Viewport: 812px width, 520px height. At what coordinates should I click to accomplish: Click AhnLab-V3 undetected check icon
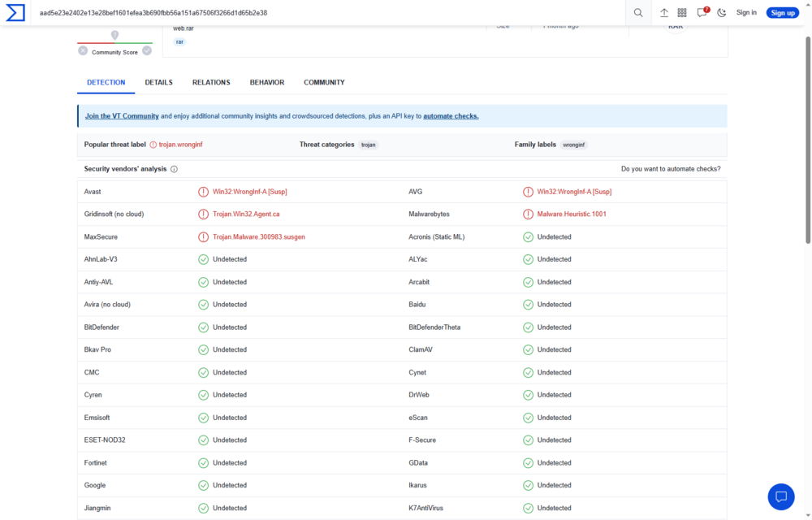pos(203,259)
